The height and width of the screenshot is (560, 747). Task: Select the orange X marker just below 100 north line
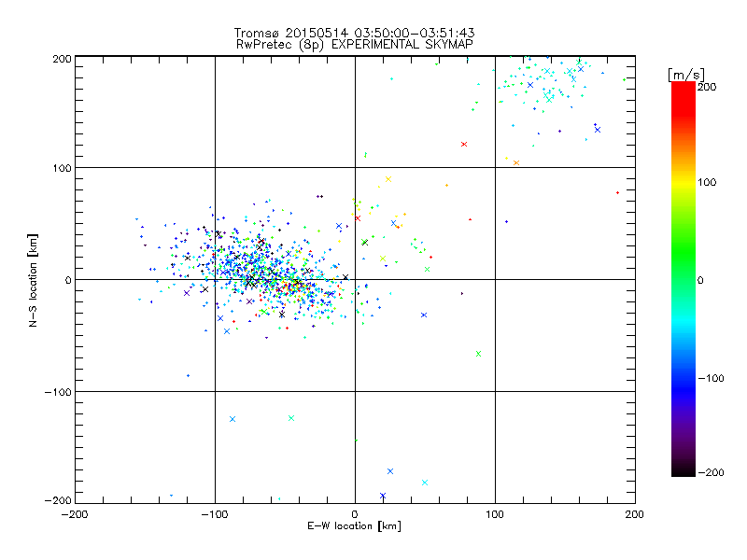point(516,162)
